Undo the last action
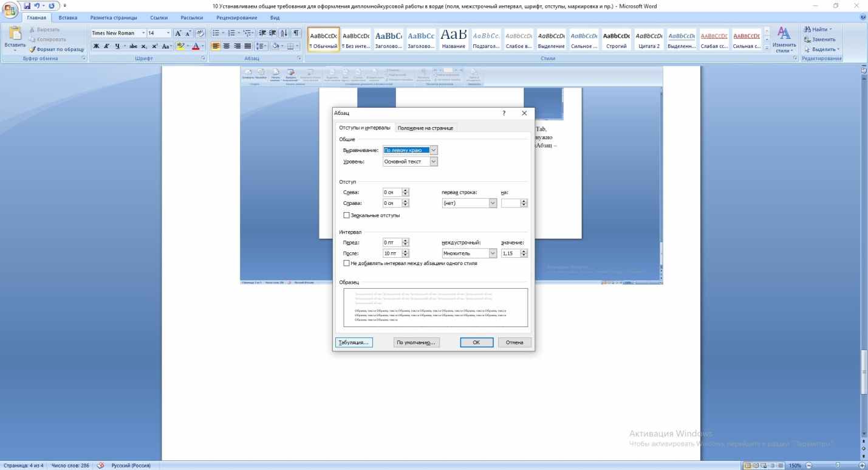The image size is (868, 470). point(37,5)
